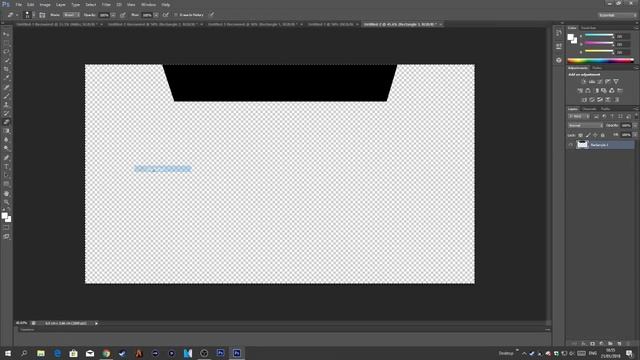The width and height of the screenshot is (640, 360).
Task: Open Google Chrome from the taskbar
Action: tap(106, 353)
